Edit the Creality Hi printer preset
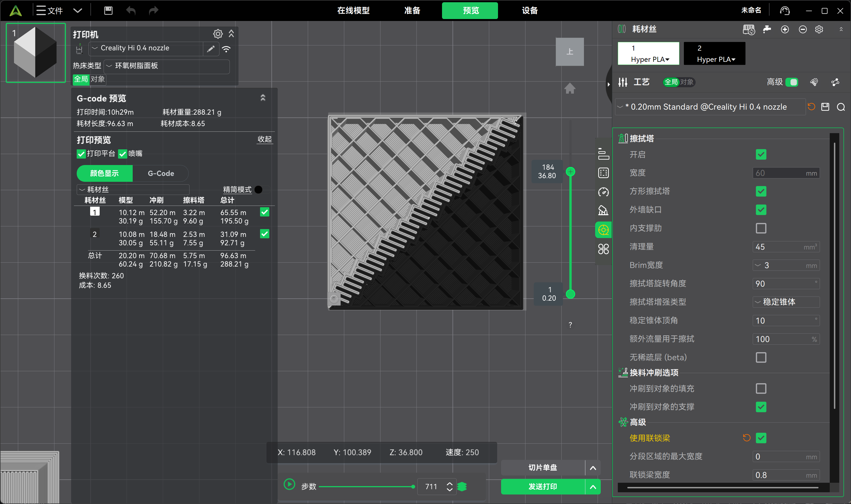Image resolution: width=851 pixels, height=504 pixels. point(211,49)
